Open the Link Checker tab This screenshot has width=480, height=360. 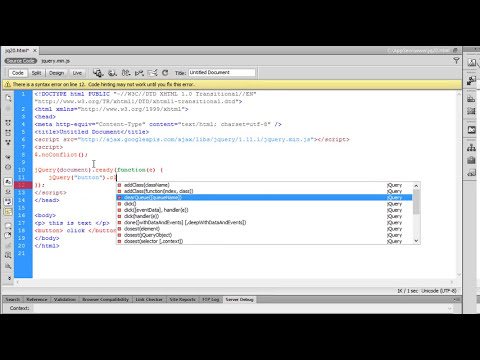point(149,299)
